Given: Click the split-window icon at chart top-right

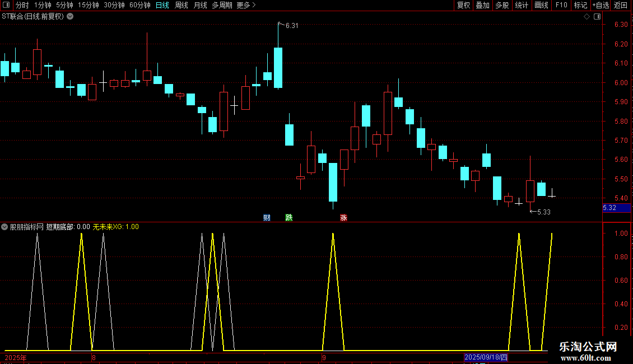Looking at the screenshot, I should tap(598, 16).
